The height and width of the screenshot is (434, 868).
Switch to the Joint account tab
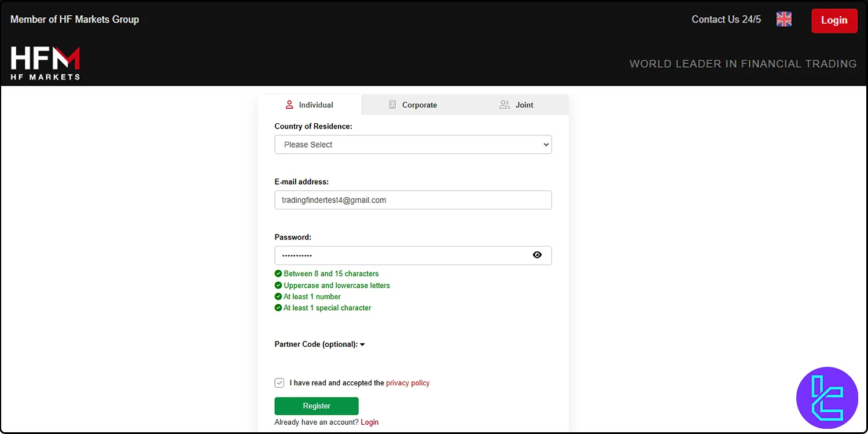(517, 105)
